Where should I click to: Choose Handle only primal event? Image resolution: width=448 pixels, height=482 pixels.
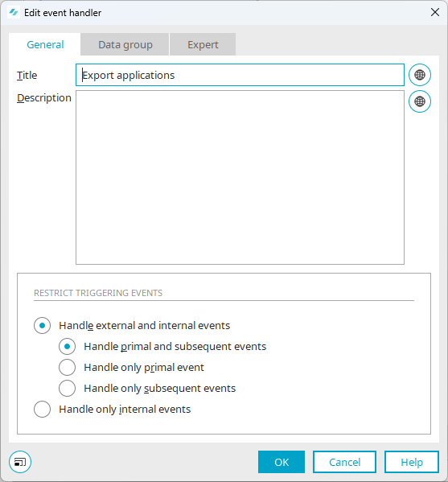point(67,368)
